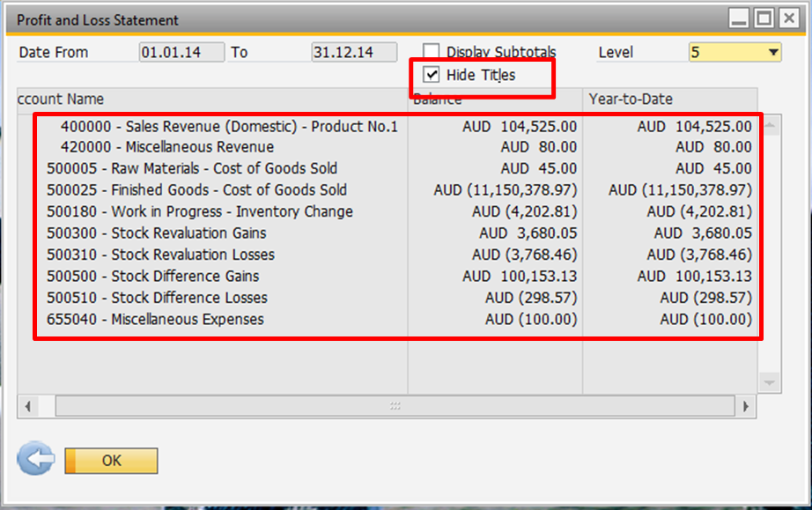Click Balance AUD (11,150,378.97) for Finished Goods

[x=506, y=190]
